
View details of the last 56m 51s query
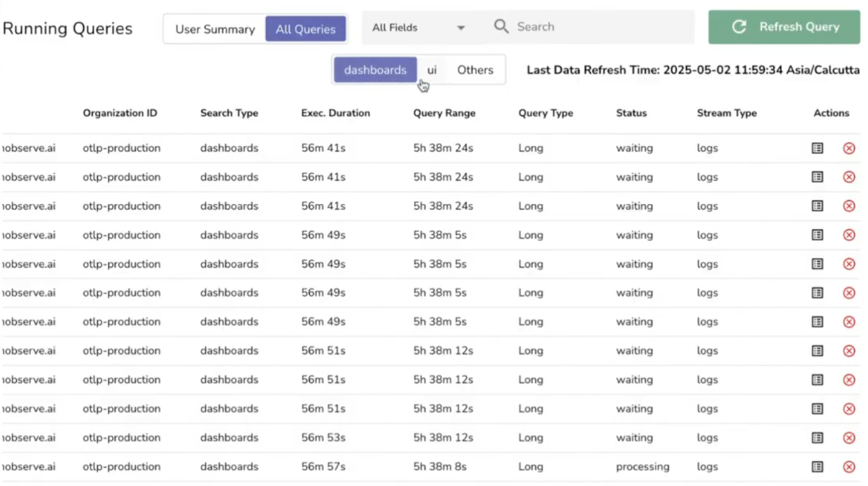coord(817,408)
